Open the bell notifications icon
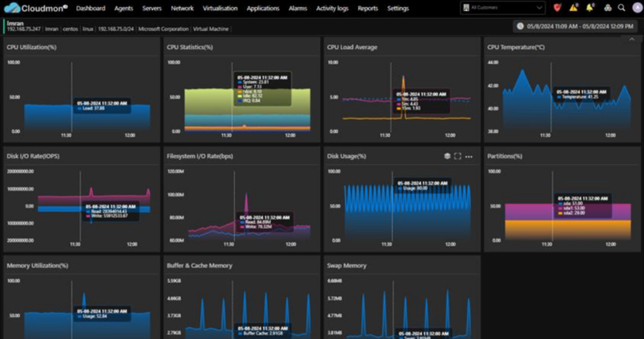The image size is (644, 339). point(590,7)
